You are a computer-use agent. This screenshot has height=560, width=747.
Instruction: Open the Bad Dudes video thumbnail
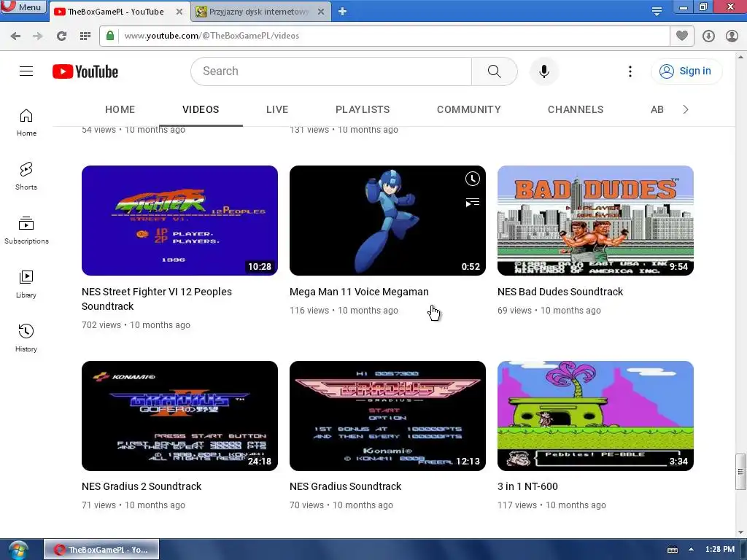click(595, 220)
